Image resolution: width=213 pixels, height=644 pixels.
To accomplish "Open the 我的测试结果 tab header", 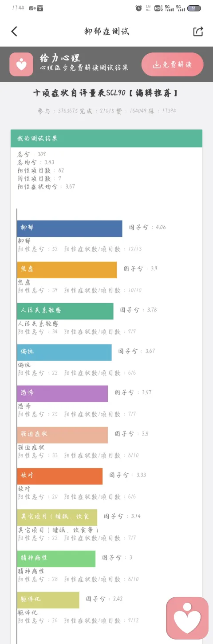I will point(106,138).
